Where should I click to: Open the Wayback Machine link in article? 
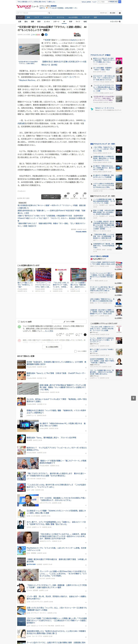pyautogui.click(x=27, y=80)
